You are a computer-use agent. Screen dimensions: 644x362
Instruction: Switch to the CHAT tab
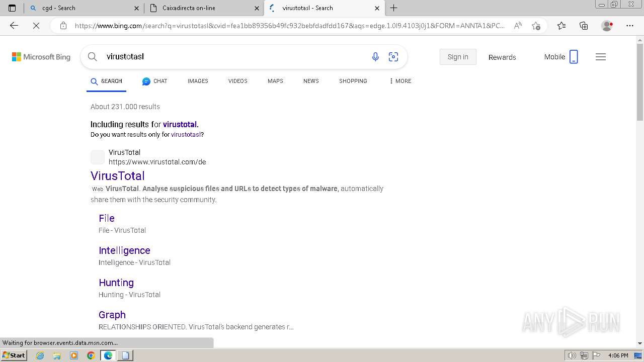tap(154, 81)
